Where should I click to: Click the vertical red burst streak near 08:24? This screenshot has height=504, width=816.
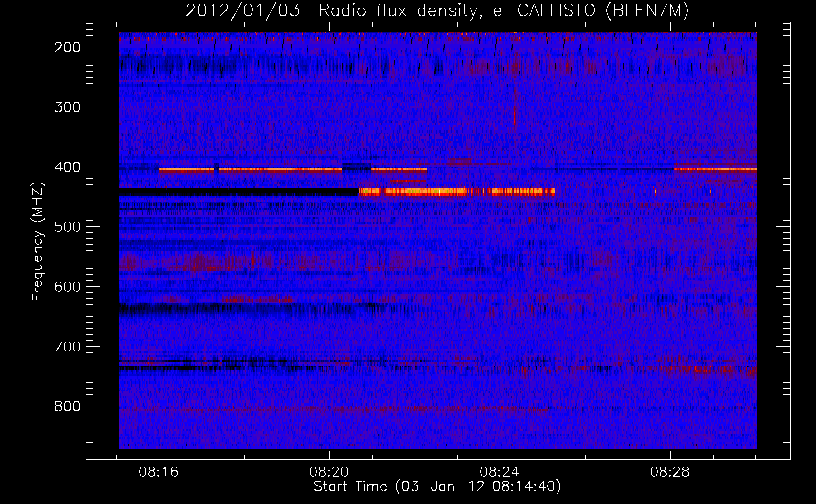pos(515,107)
